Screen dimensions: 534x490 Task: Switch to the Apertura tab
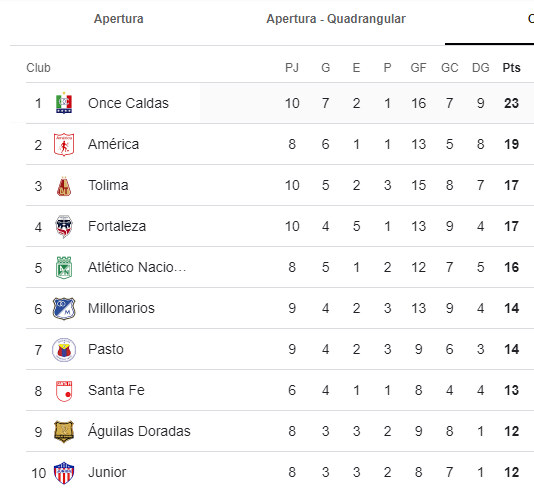click(119, 19)
